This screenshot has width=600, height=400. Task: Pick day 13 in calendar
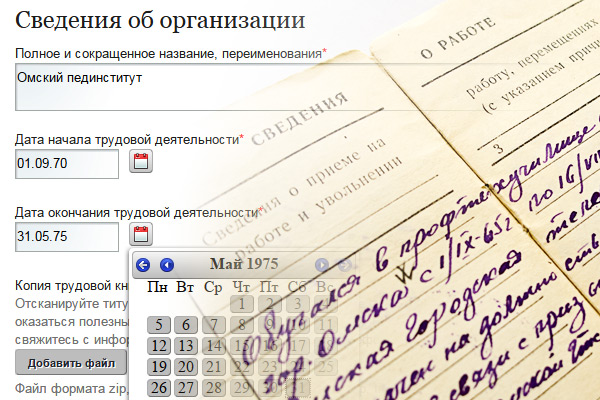pos(185,346)
